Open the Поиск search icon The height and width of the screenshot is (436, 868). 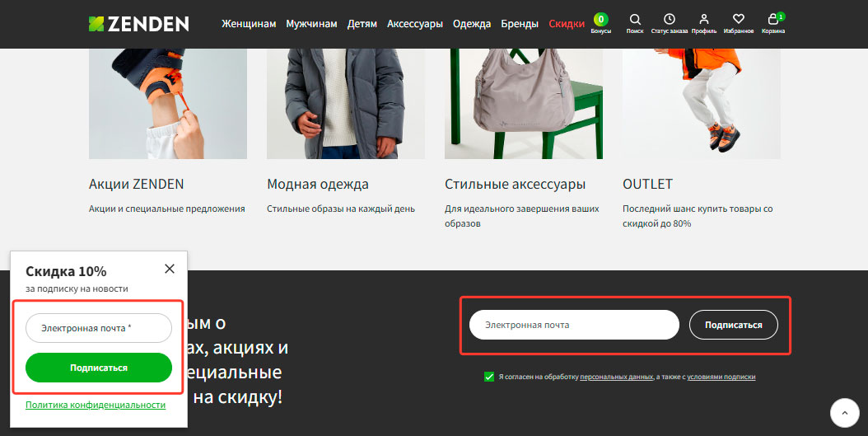[635, 24]
